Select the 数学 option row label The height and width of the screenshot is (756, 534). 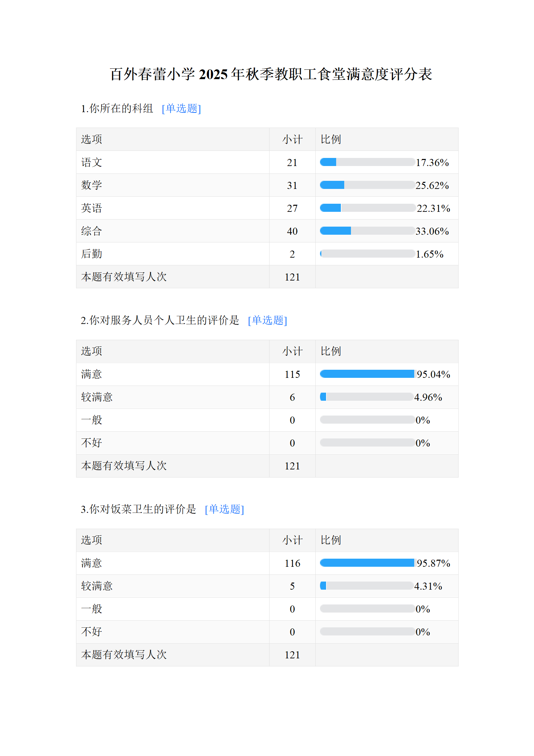click(92, 185)
